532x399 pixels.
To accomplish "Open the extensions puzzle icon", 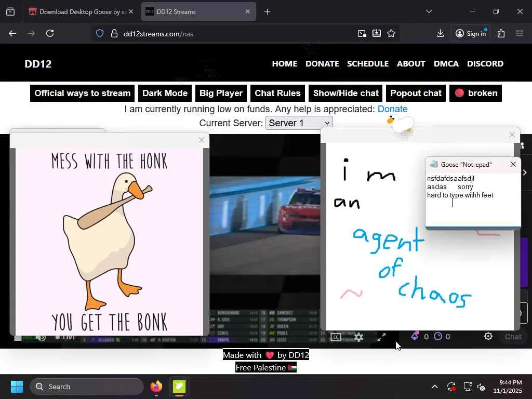I will point(501,33).
